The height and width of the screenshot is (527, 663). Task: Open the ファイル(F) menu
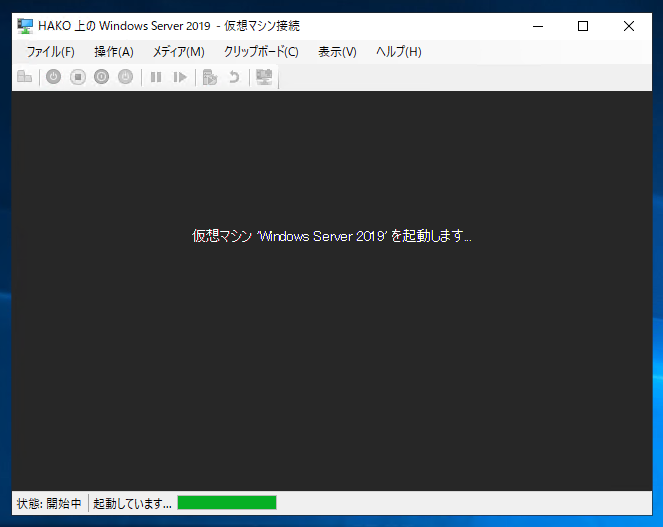point(50,52)
